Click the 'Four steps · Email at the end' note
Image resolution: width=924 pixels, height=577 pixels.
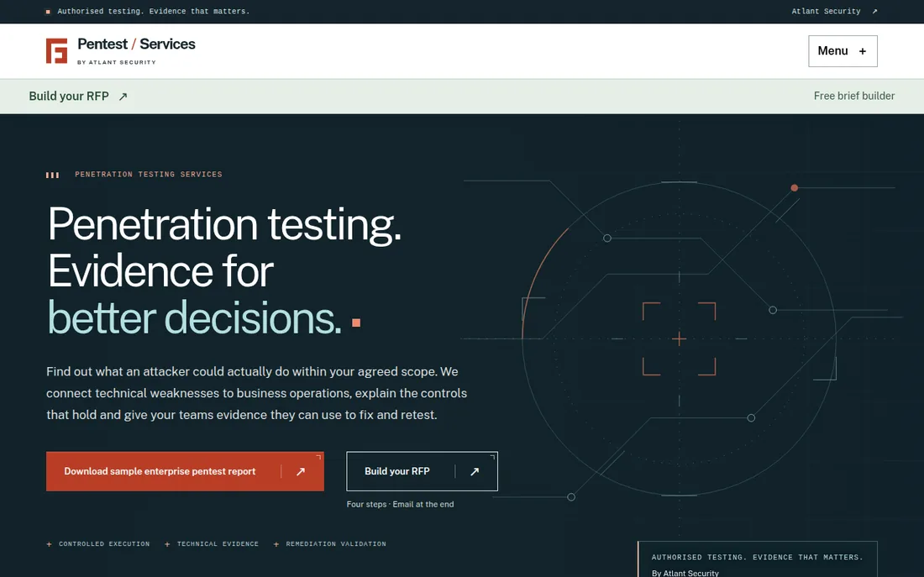pos(400,505)
